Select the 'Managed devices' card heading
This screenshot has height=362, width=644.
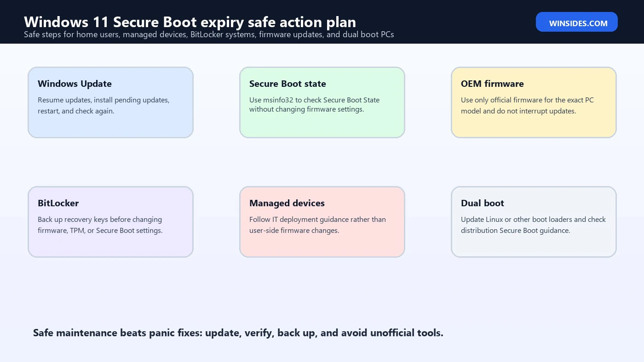pos(287,203)
